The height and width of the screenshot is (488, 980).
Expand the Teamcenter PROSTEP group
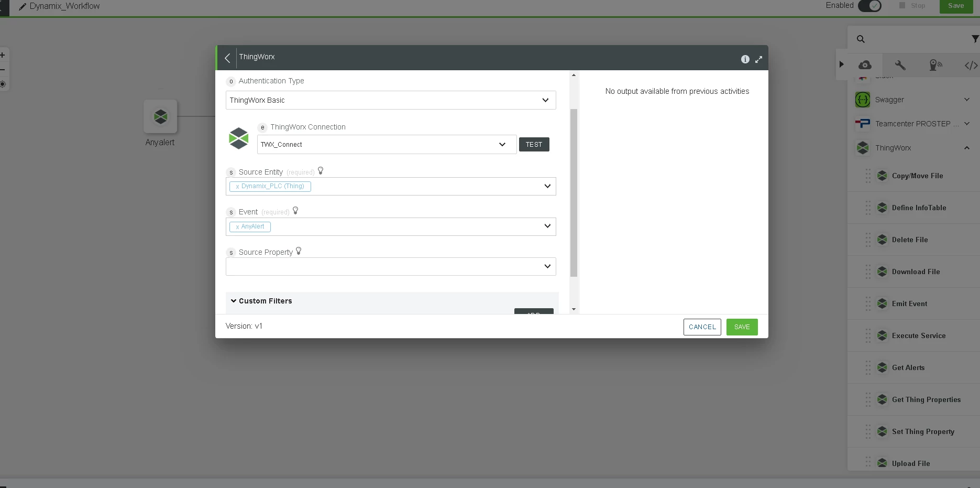tap(967, 124)
